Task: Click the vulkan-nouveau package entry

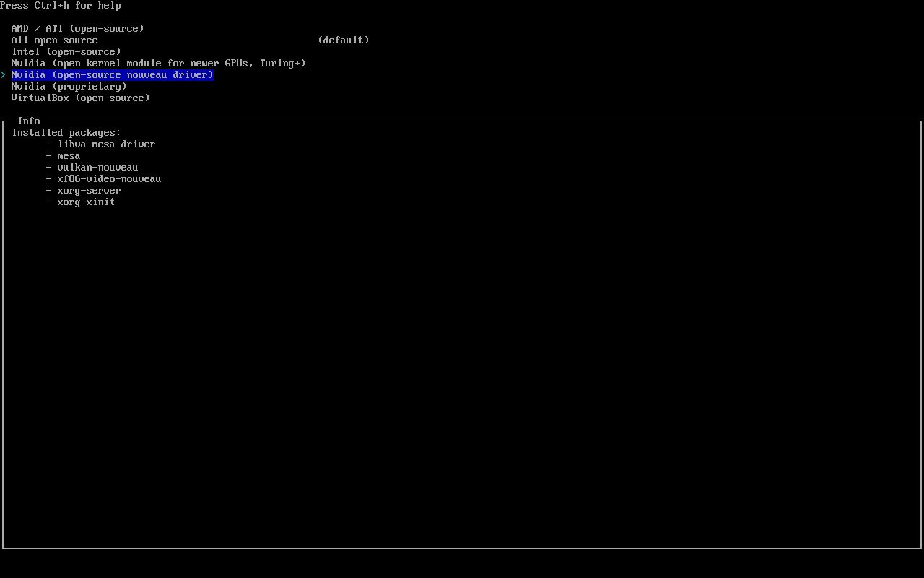Action: [x=97, y=167]
